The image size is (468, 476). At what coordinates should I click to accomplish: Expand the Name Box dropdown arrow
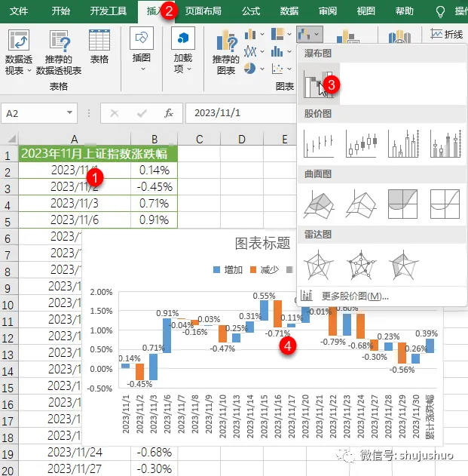tap(70, 112)
